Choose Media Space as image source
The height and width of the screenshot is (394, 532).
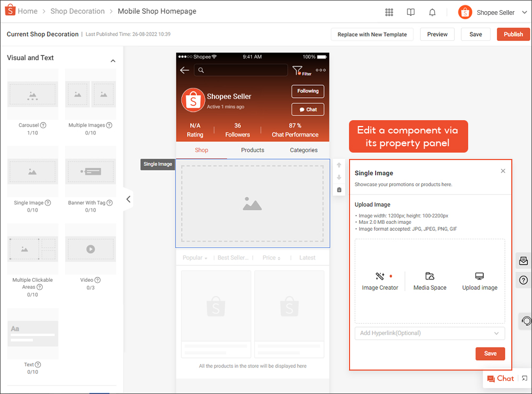430,281
